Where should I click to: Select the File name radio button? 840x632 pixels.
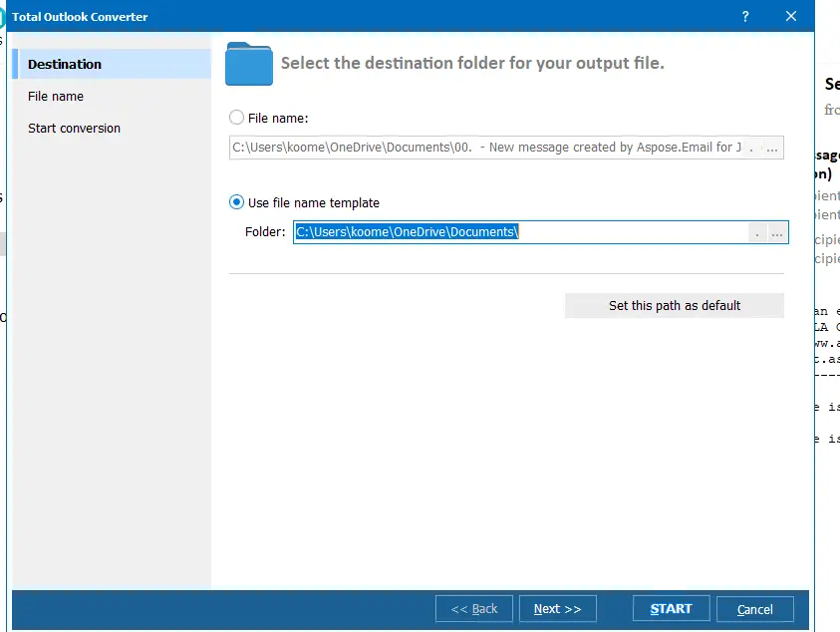(236, 118)
